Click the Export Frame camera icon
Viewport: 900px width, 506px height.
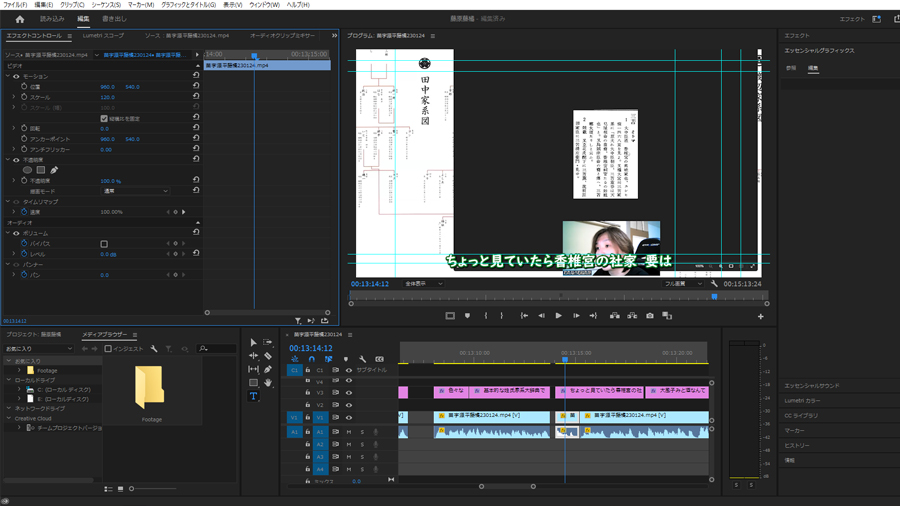pos(650,316)
